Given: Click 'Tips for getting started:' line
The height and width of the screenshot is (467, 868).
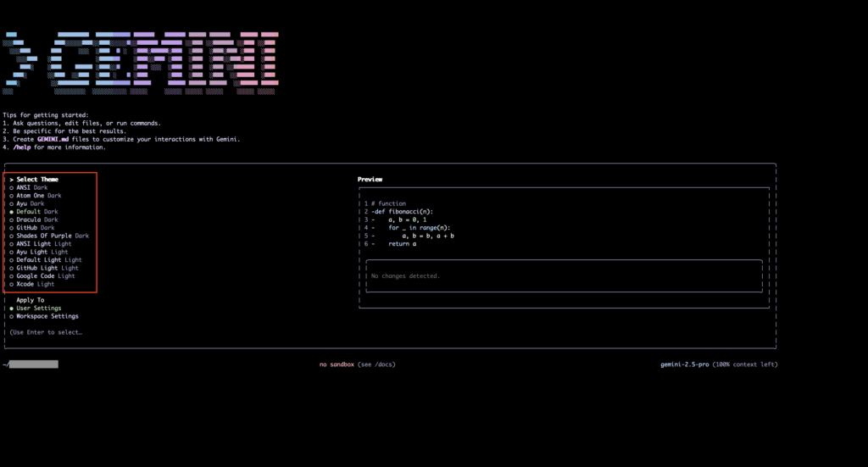Looking at the screenshot, I should (x=46, y=115).
